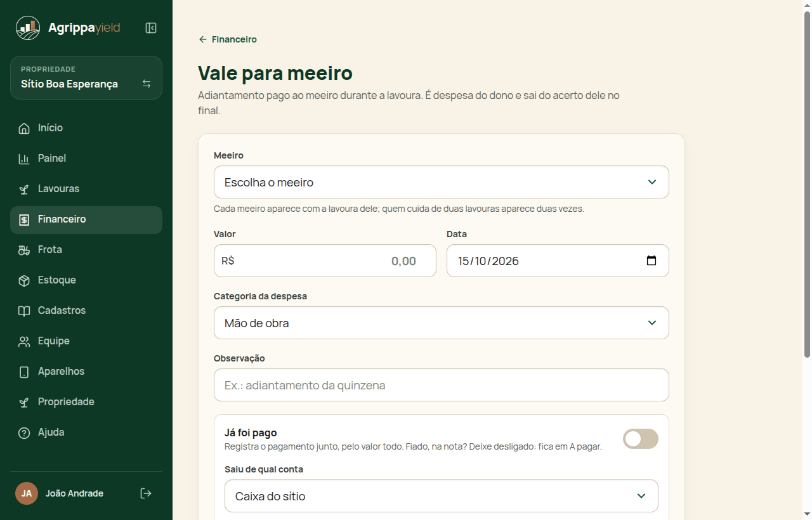Open the Escolha o meeiro dropdown
This screenshot has width=812, height=520.
coord(442,182)
